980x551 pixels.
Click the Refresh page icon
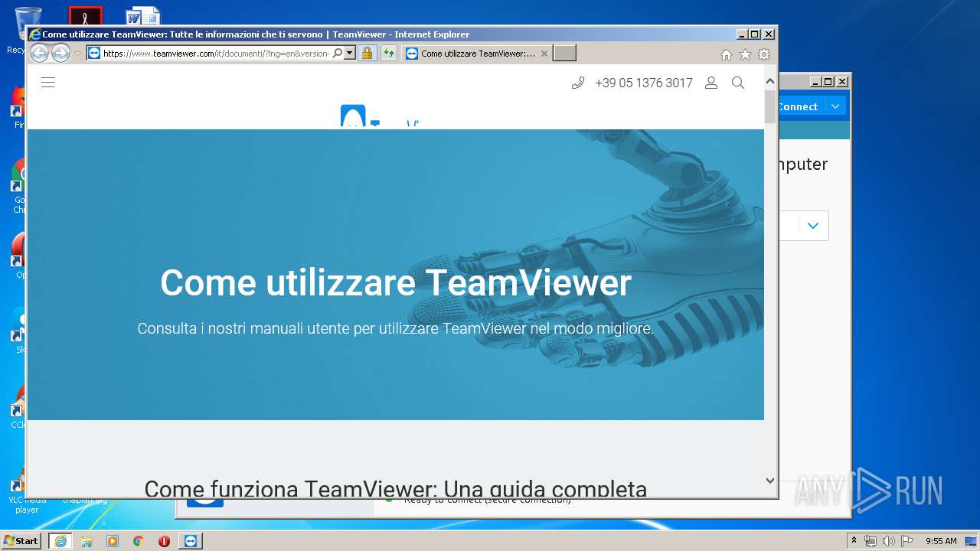coord(389,53)
